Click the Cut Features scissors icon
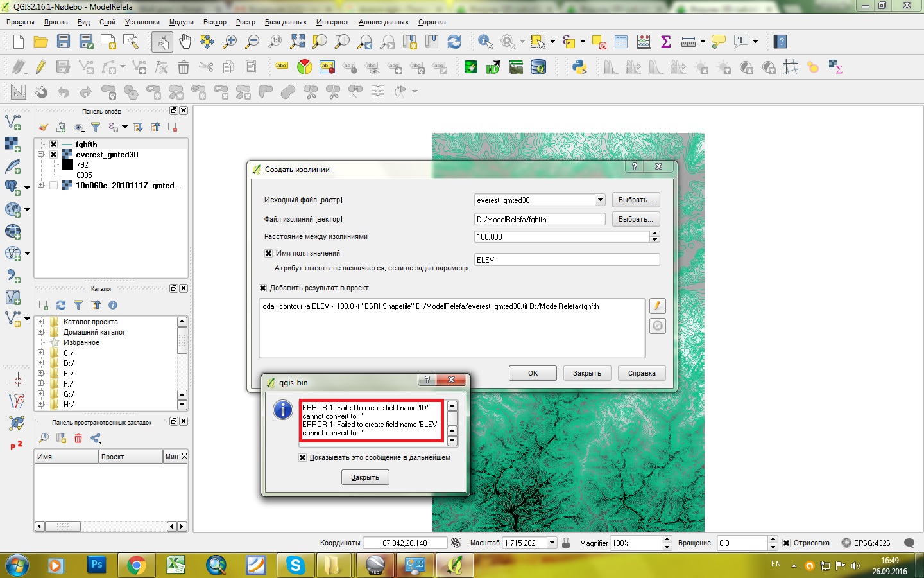924x578 pixels. (x=206, y=67)
